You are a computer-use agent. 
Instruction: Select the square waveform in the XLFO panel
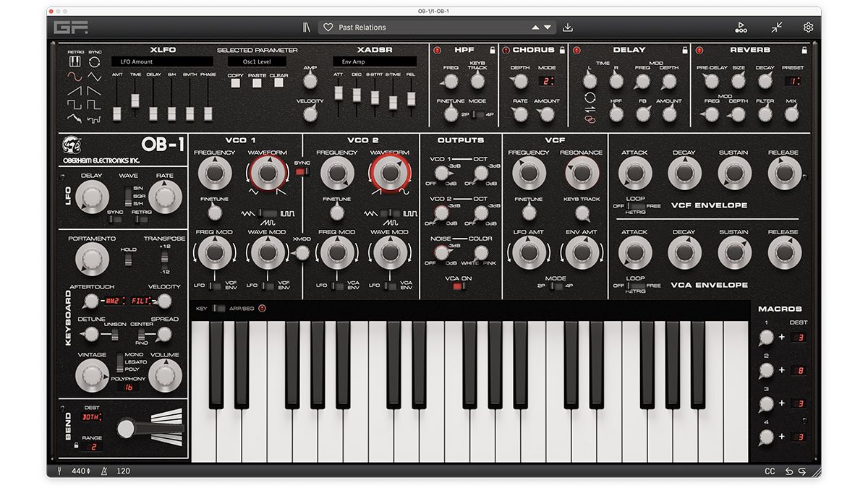pyautogui.click(x=74, y=105)
